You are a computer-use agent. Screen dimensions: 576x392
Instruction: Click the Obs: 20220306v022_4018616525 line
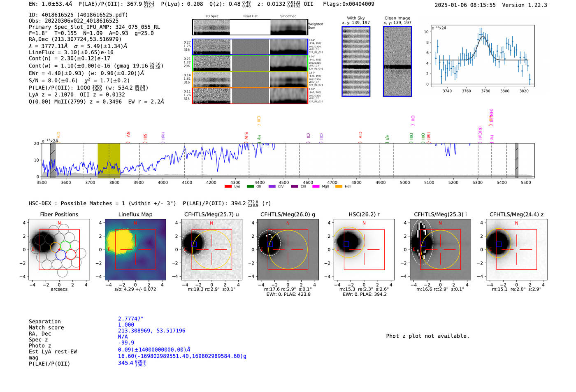coord(74,21)
